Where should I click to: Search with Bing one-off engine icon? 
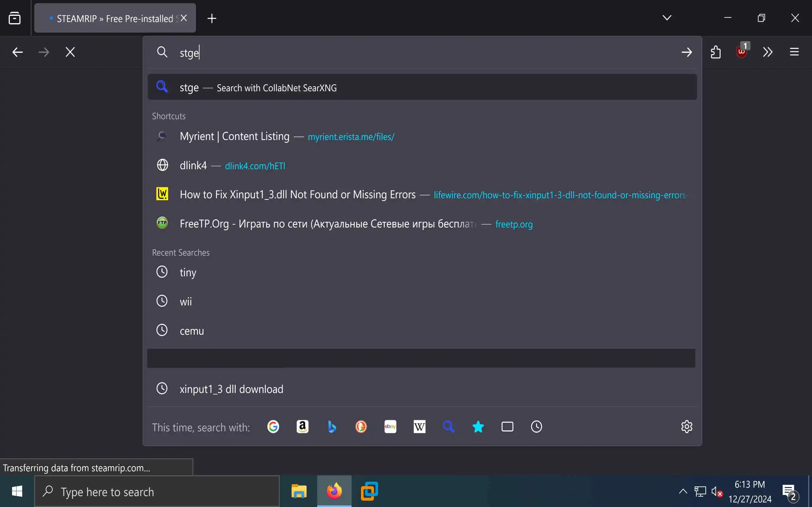331,427
